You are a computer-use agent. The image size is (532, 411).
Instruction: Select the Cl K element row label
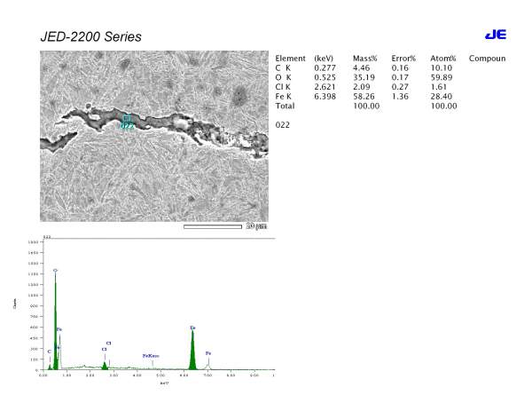(x=283, y=87)
